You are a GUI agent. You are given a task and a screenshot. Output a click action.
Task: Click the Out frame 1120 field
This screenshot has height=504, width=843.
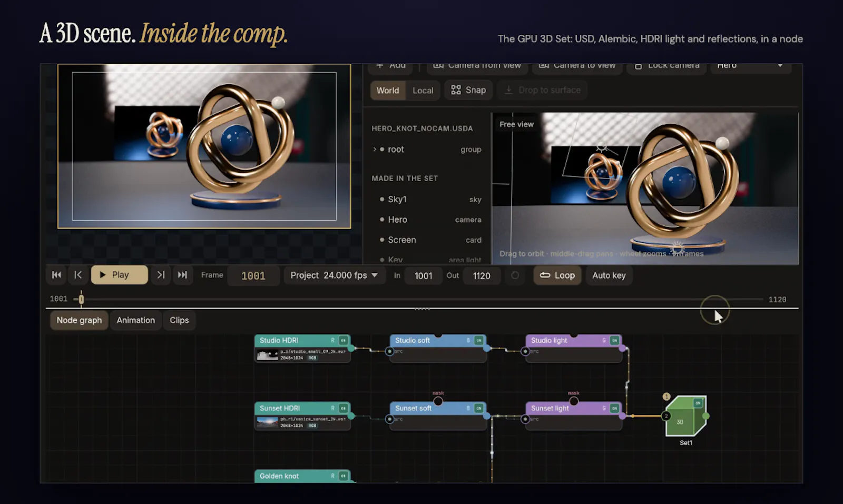click(x=482, y=276)
